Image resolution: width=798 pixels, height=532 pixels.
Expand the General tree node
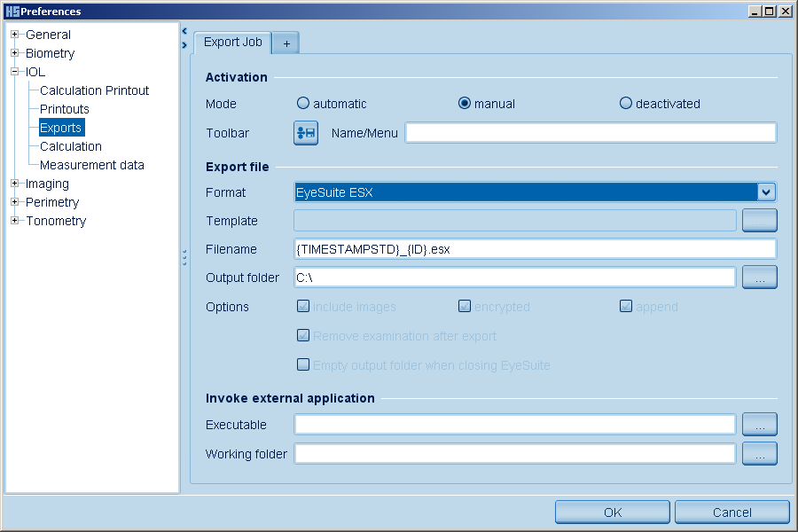pos(15,35)
